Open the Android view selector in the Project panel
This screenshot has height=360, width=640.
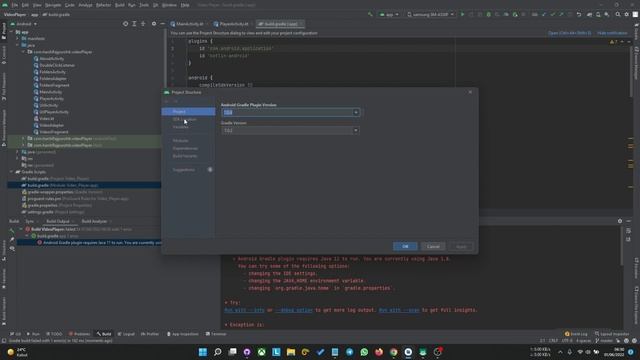click(24, 24)
